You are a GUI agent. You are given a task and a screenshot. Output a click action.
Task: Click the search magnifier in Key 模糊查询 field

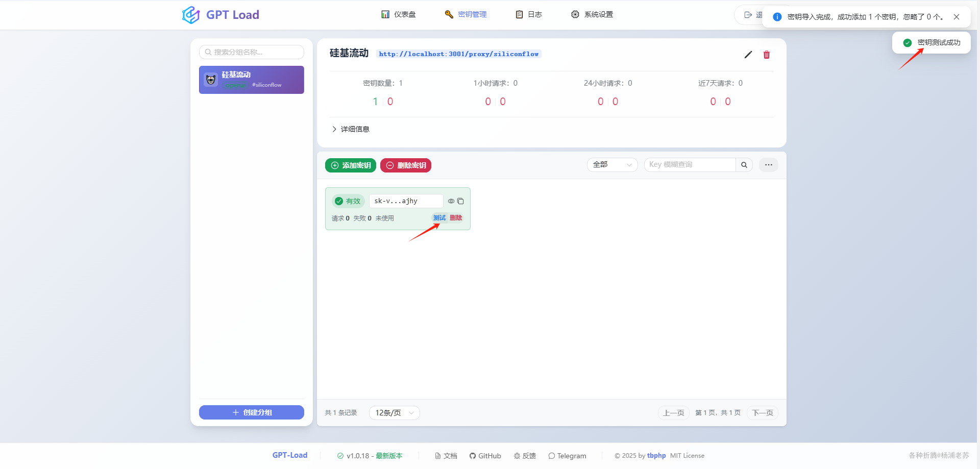pyautogui.click(x=744, y=164)
